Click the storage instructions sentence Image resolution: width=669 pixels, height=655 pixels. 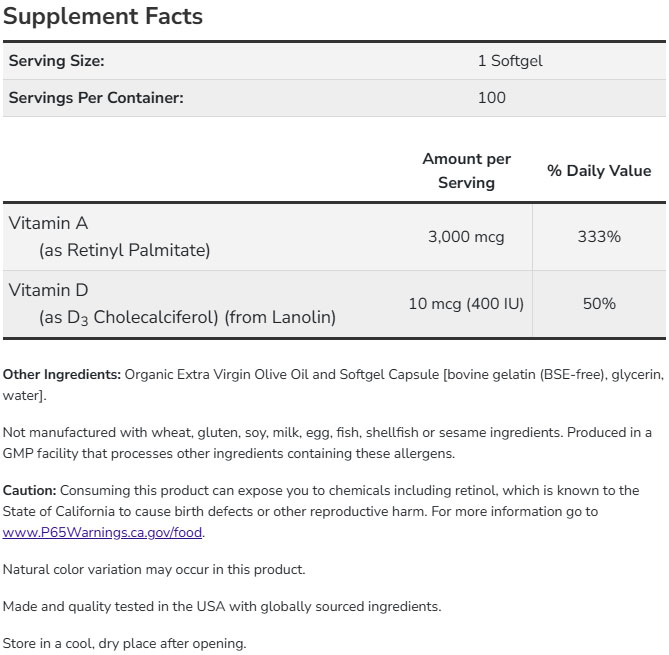click(x=124, y=643)
